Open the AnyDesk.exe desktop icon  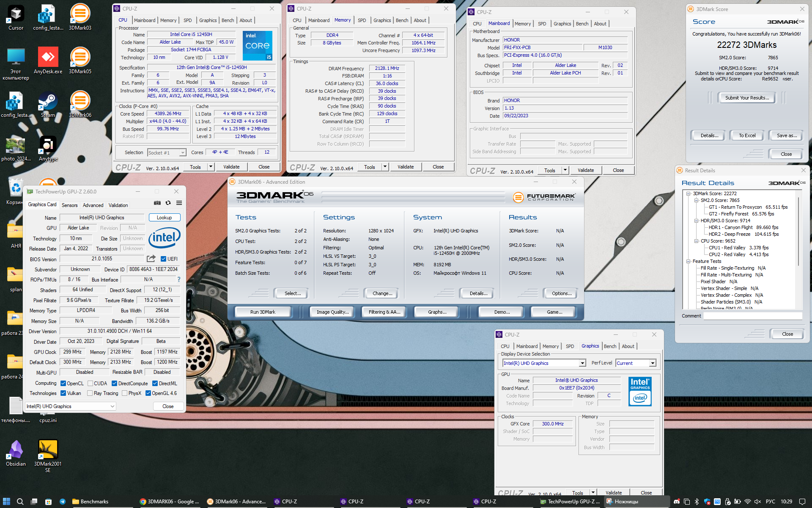48,61
